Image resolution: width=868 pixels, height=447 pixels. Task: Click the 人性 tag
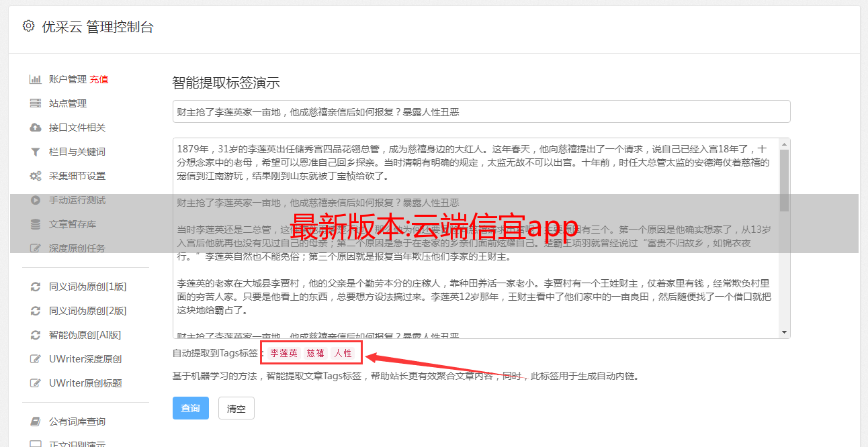click(343, 353)
